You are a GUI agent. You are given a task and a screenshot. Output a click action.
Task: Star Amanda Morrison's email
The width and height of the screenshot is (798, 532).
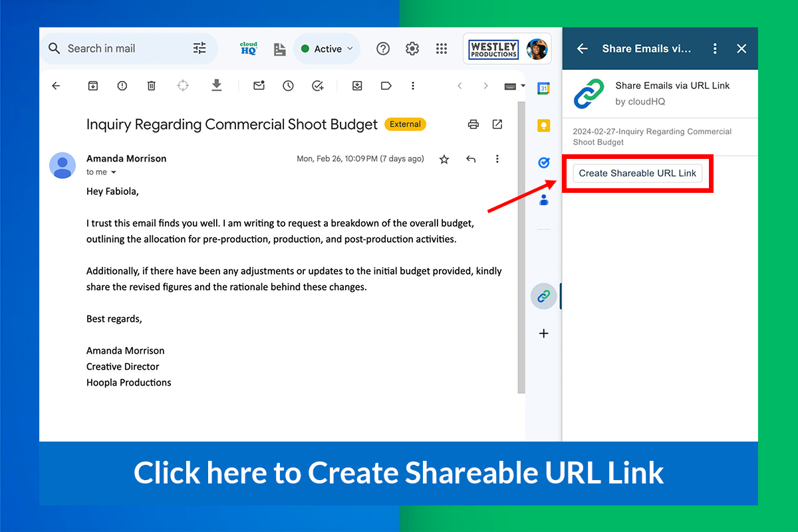click(x=444, y=159)
